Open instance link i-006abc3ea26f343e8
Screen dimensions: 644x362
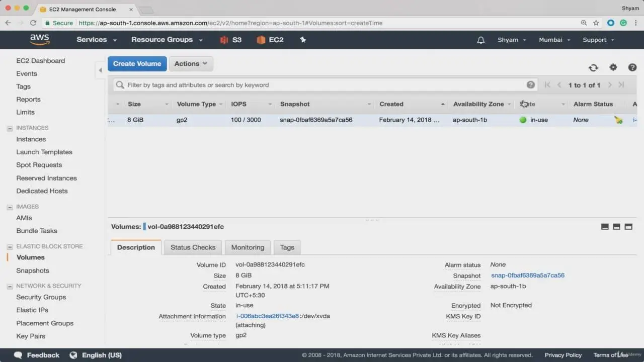268,316
